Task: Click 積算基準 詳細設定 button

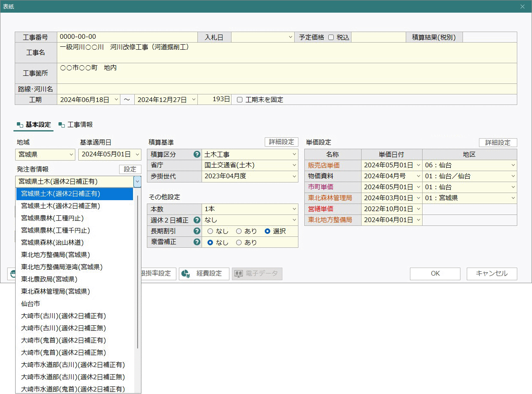Action: tap(282, 142)
